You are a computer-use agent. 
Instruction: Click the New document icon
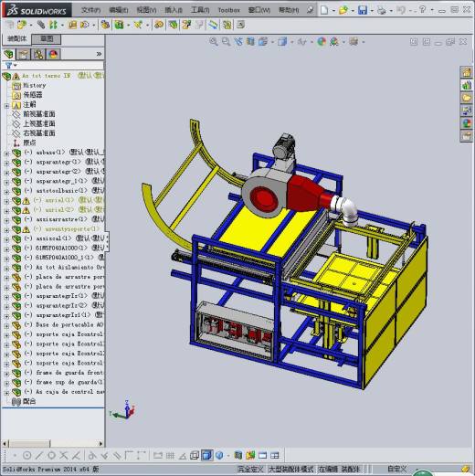point(324,10)
